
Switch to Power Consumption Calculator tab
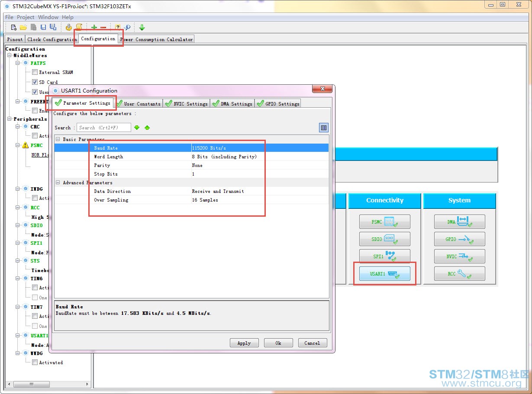click(156, 39)
